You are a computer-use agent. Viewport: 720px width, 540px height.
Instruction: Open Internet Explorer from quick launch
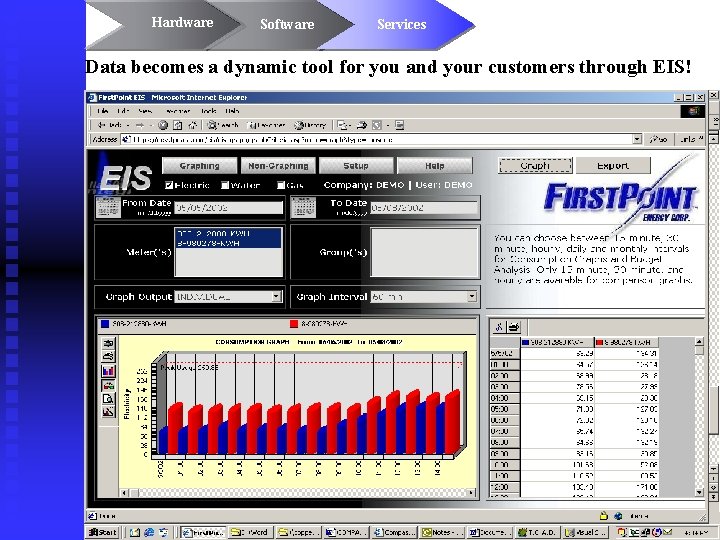click(149, 532)
